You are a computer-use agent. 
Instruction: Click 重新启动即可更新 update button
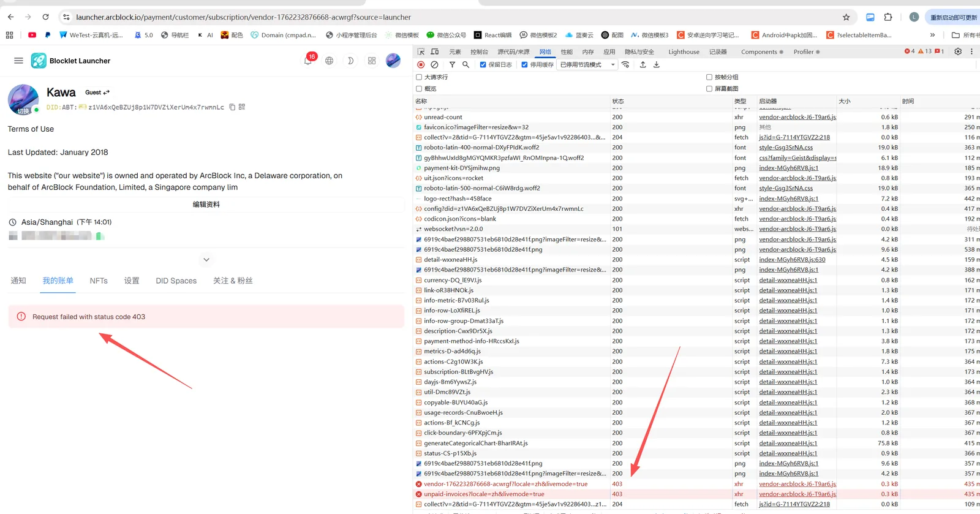(x=952, y=17)
